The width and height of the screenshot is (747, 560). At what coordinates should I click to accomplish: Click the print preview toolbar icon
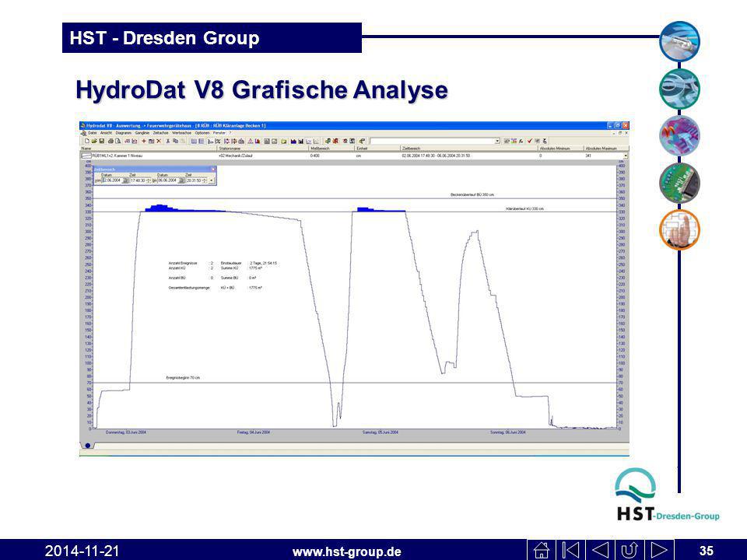click(x=117, y=141)
